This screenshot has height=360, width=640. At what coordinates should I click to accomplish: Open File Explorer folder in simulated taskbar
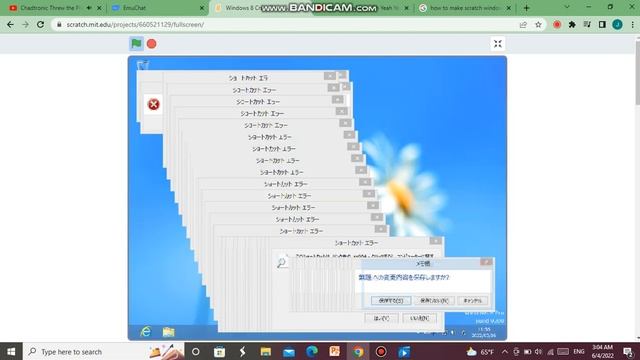(x=169, y=331)
